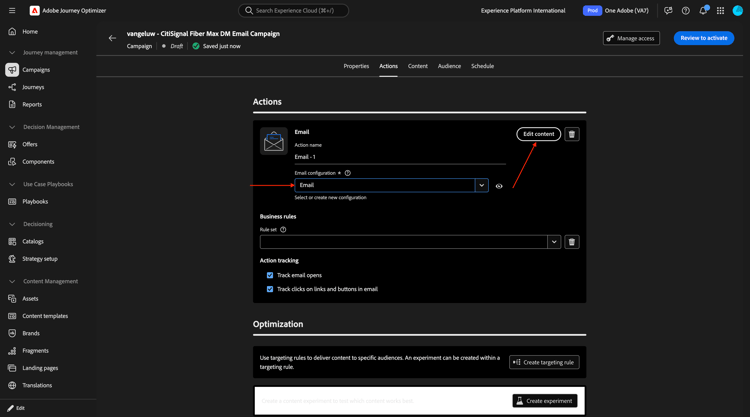Click Create experiment button
750x417 pixels.
545,401
